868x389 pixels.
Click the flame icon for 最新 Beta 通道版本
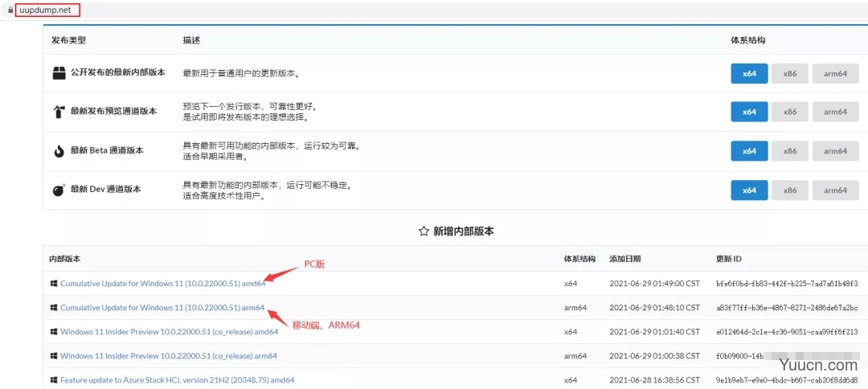pos(59,151)
